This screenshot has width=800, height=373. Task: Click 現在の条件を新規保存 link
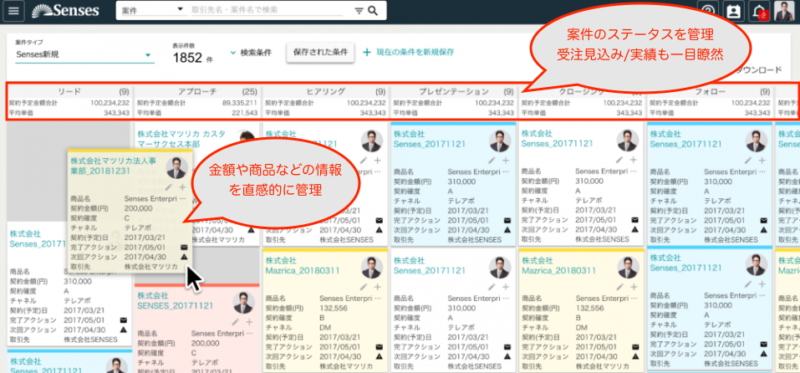click(415, 52)
